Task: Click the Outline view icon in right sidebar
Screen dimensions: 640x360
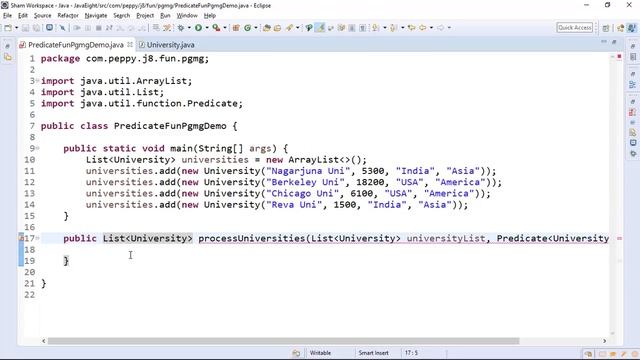Action: (x=633, y=85)
